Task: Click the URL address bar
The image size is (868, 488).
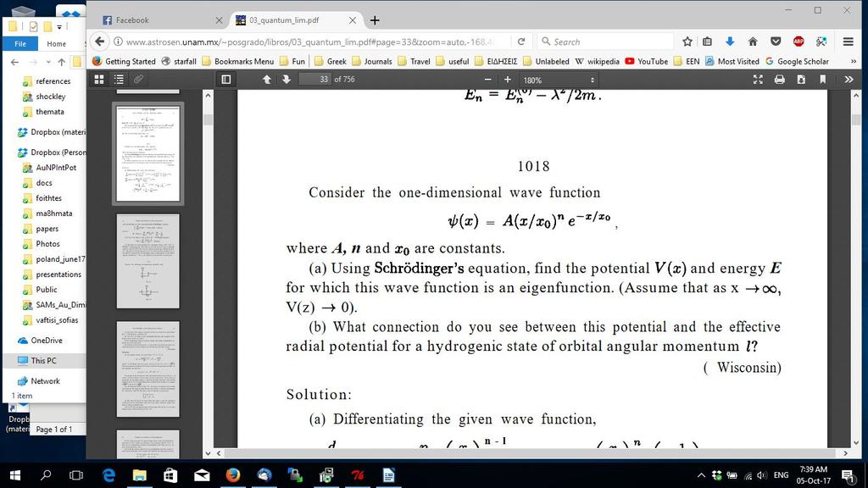Action: 310,42
